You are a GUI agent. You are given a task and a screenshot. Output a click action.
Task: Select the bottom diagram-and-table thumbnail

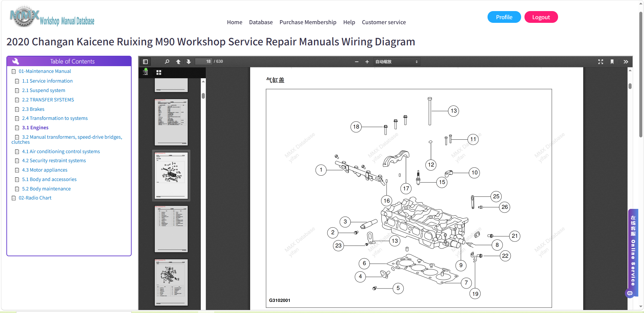coord(171,282)
